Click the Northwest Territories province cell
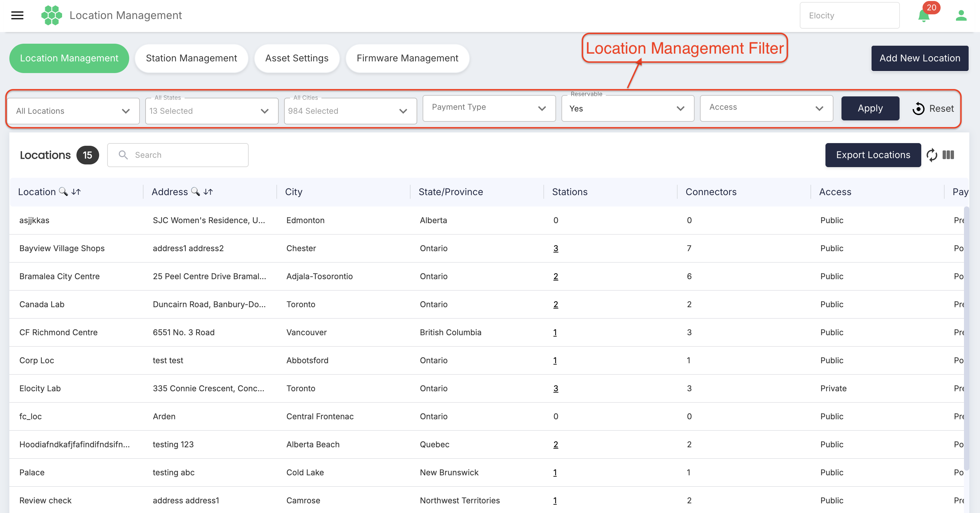Screen dimensions: 980x513 460,501
